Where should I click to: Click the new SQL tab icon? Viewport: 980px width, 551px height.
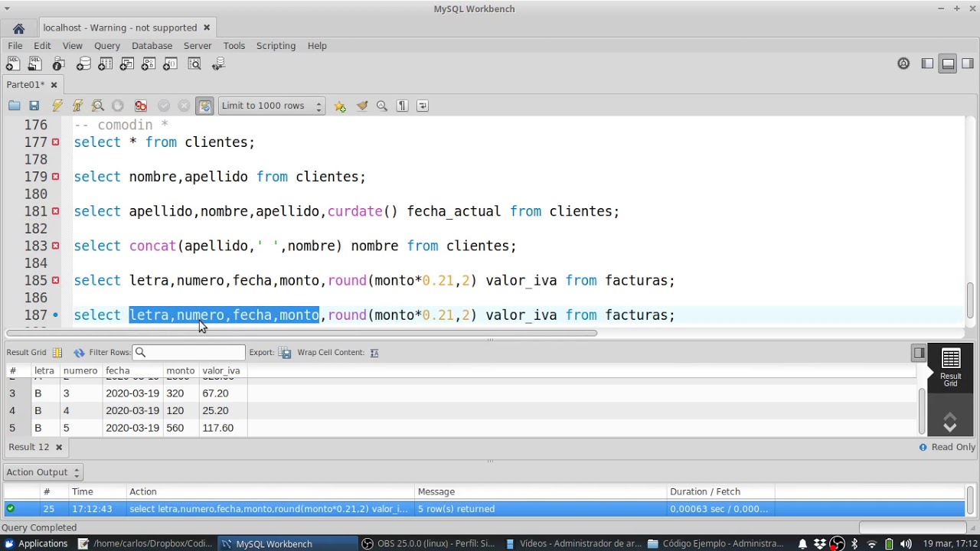(13, 64)
